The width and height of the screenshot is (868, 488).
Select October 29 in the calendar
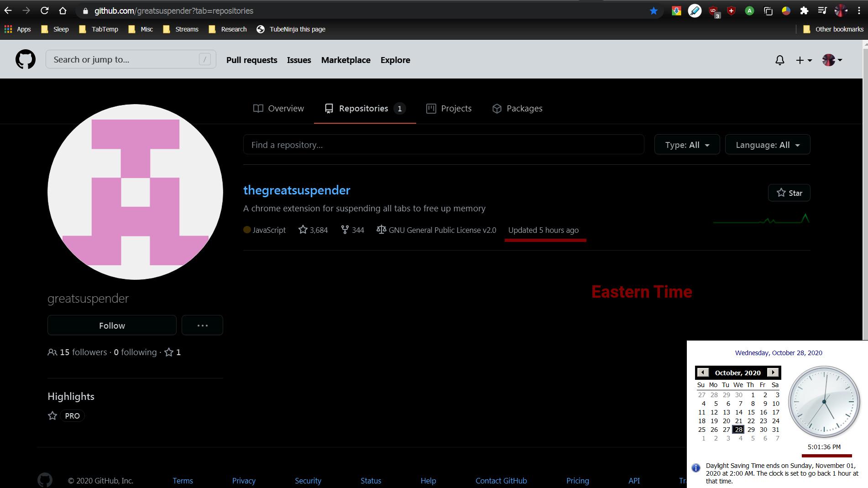[x=751, y=430]
